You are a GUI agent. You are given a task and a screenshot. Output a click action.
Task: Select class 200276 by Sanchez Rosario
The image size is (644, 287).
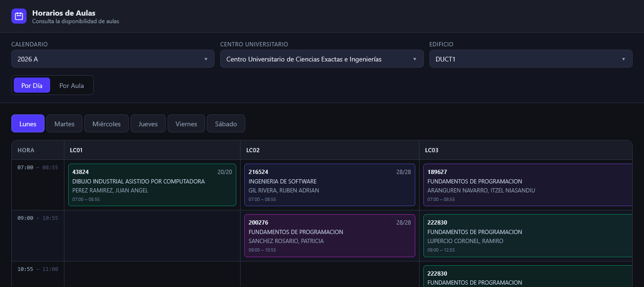tap(330, 235)
